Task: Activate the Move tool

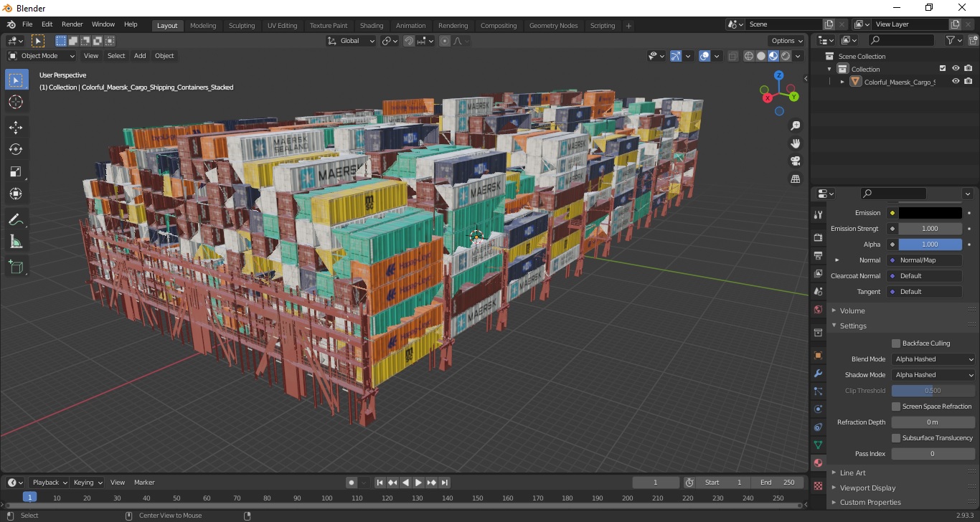Action: [x=16, y=128]
